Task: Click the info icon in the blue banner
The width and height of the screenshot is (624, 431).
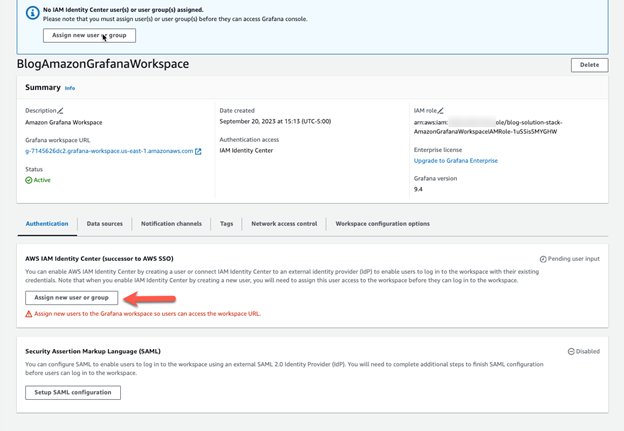Action: 33,13
